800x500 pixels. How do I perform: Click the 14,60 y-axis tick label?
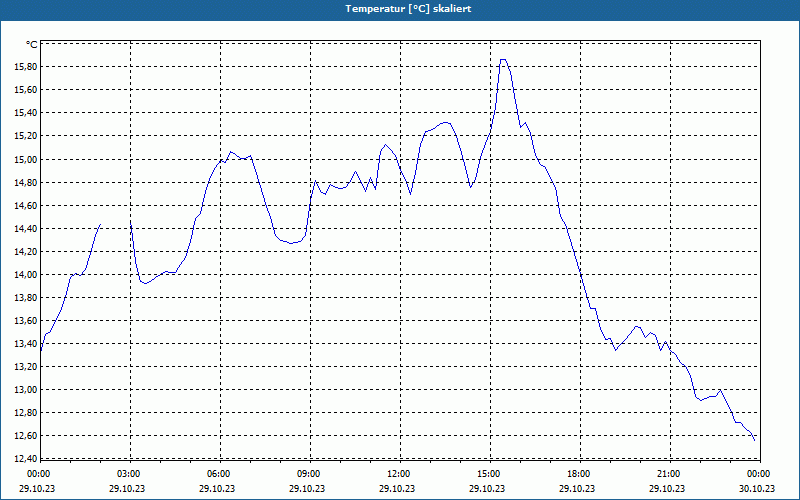click(25, 205)
